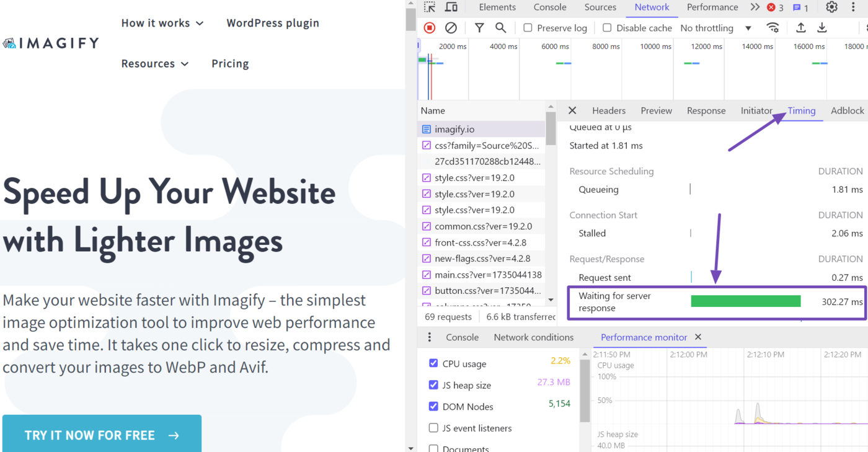Open the network conditions wifi icon
Image resolution: width=868 pixels, height=452 pixels.
773,28
